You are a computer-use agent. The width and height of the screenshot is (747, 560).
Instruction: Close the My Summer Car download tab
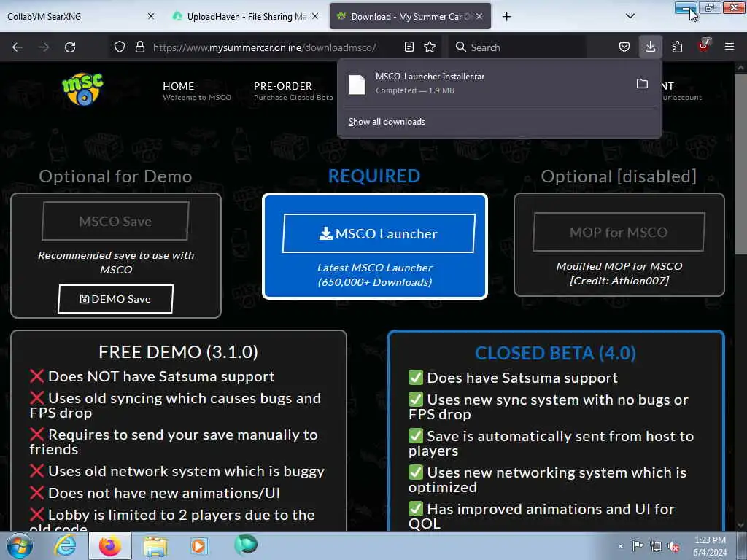click(x=479, y=17)
